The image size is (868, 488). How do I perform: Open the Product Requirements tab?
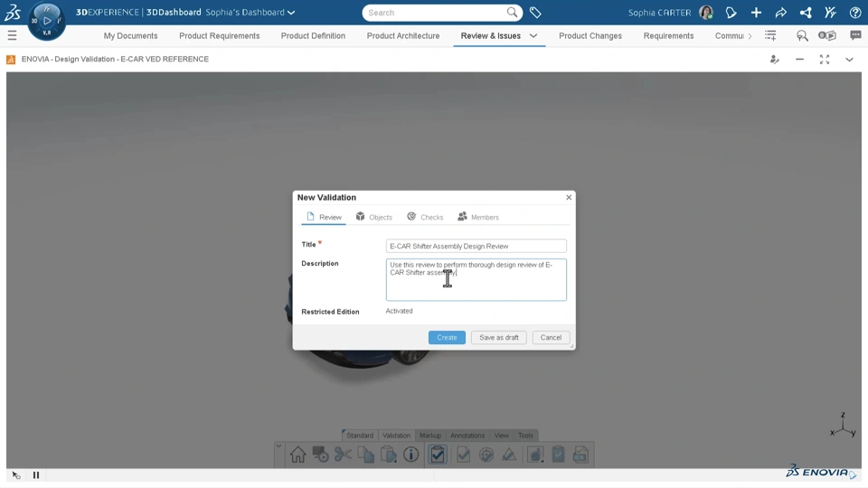pos(219,35)
